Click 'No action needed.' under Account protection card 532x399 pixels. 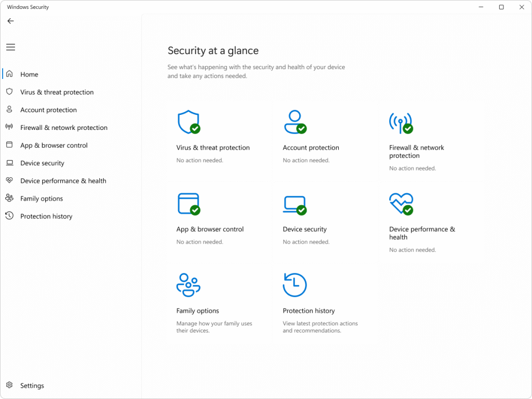[x=306, y=160]
